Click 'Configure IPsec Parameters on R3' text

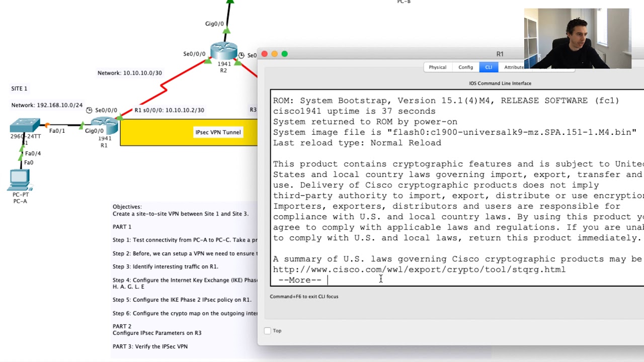157,333
